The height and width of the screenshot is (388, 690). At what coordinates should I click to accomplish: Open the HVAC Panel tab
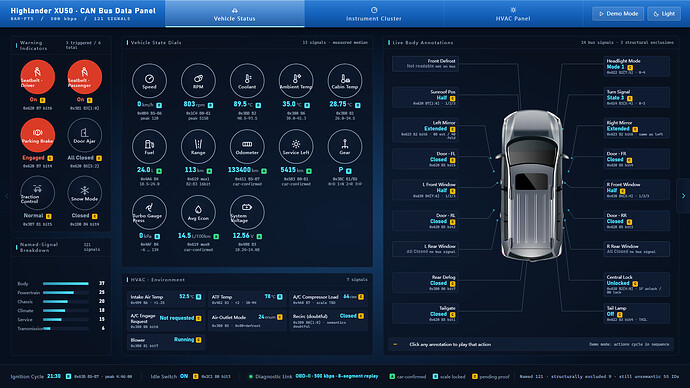point(513,14)
